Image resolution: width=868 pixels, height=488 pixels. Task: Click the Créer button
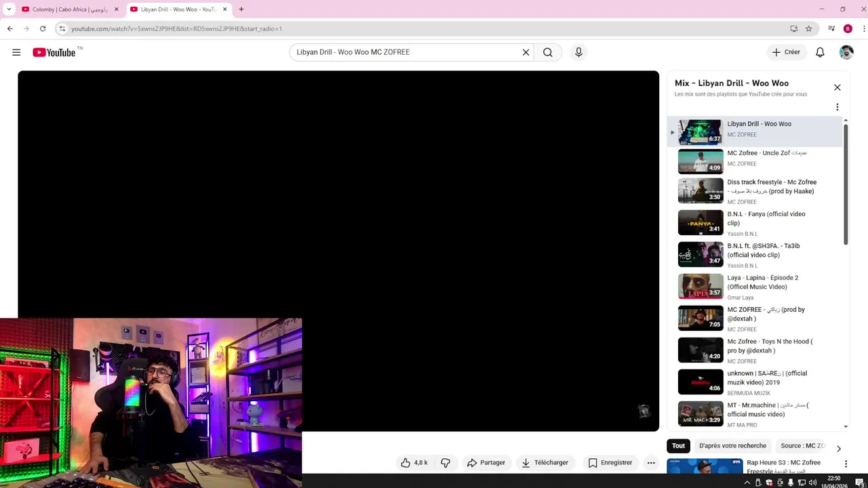click(786, 52)
